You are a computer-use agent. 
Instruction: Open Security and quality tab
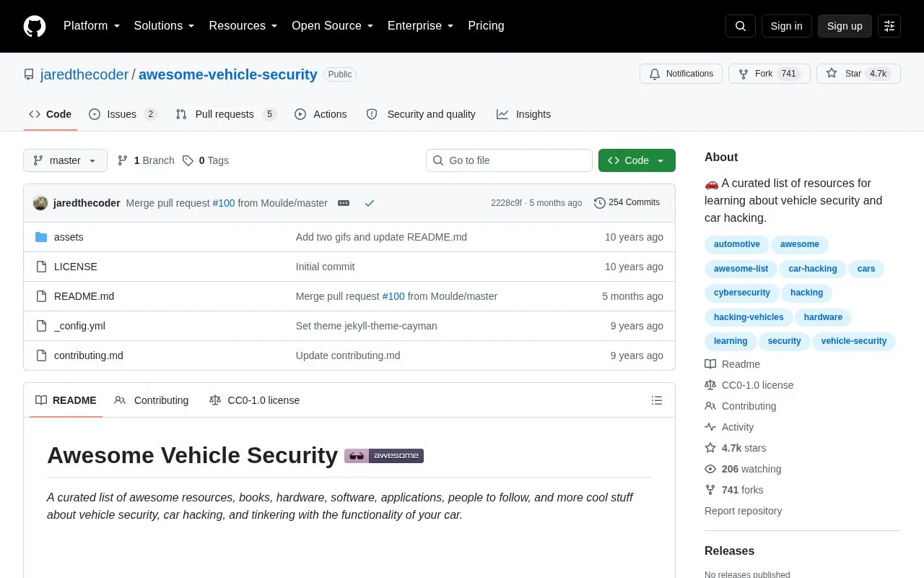coord(421,114)
